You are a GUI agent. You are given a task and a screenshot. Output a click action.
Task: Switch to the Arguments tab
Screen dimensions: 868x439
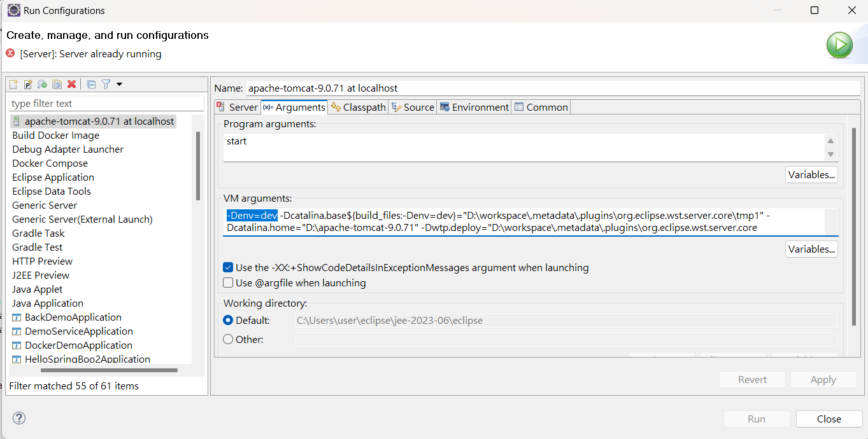[294, 107]
